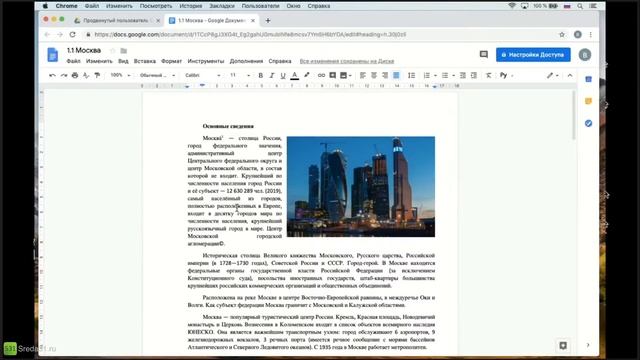Print the document using printer icon
This screenshot has width=640, height=360.
(75, 76)
